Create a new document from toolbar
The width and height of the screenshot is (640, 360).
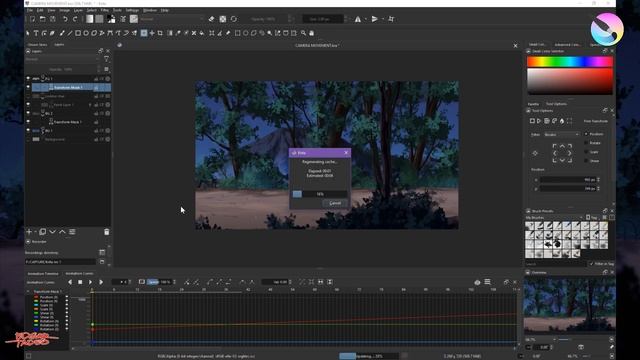pyautogui.click(x=33, y=19)
